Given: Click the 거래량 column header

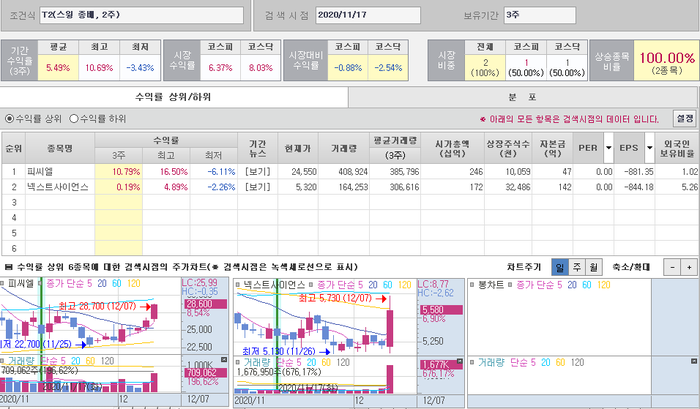Looking at the screenshot, I should [x=344, y=148].
